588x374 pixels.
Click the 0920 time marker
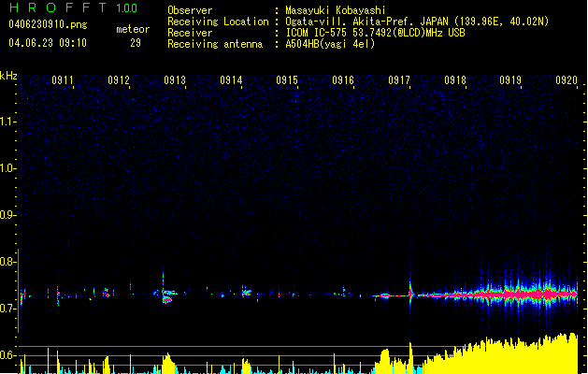566,80
